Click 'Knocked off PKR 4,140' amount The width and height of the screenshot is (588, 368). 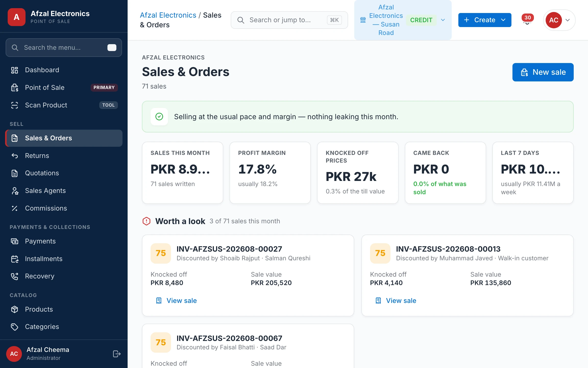point(386,283)
